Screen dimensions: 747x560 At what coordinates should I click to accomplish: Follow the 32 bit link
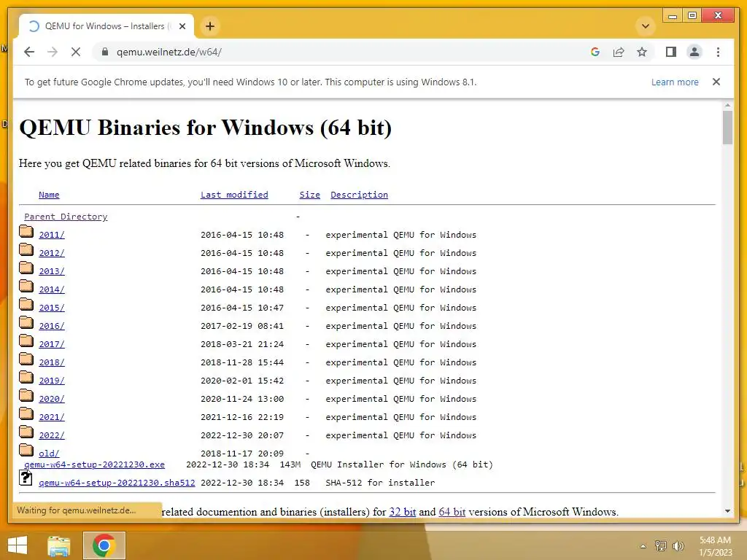click(403, 512)
